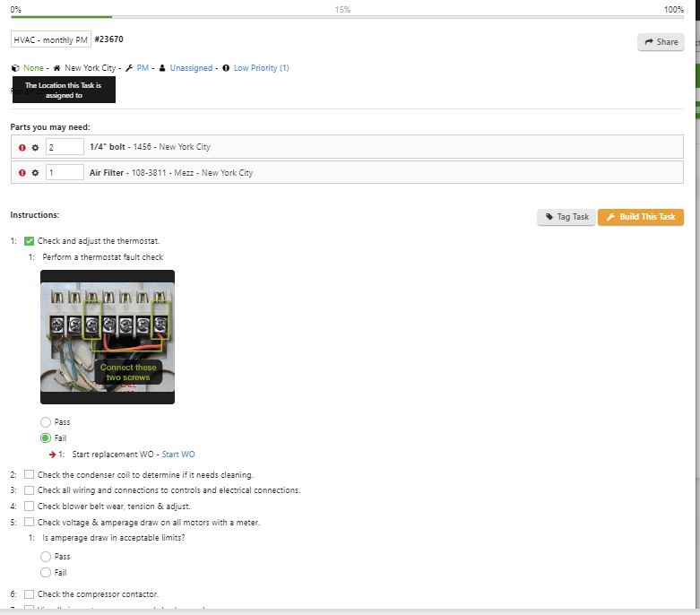
Task: Click the red warning icon beside 1/4" bolt
Action: pos(22,147)
